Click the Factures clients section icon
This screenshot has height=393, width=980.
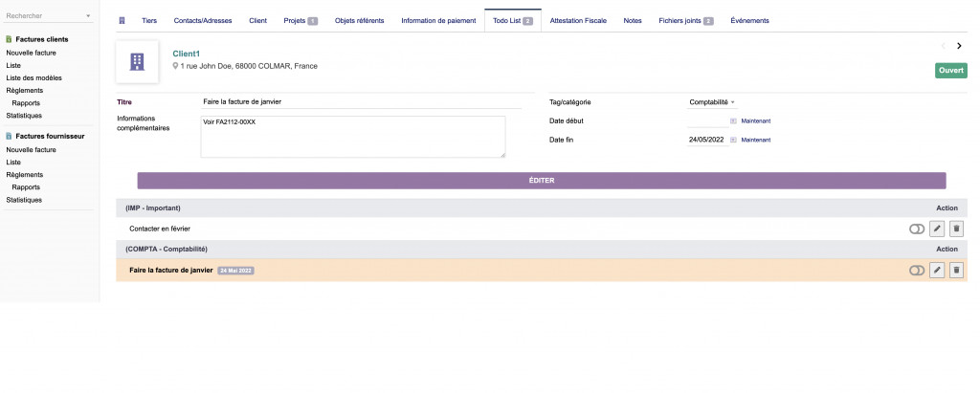(9, 39)
